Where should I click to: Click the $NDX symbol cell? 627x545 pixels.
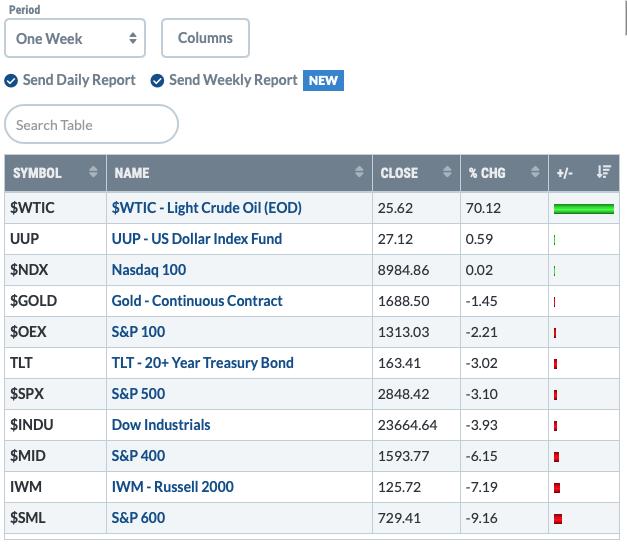coord(56,270)
